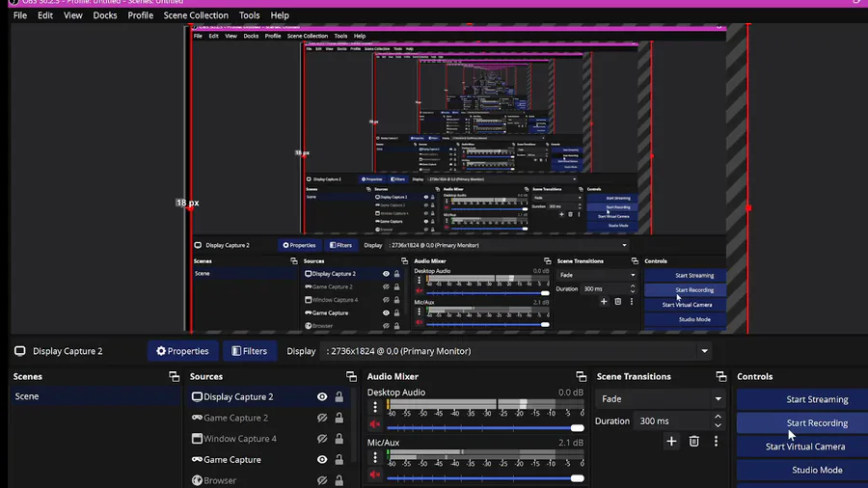Click the Game Capture controller icon
Viewport: 868px width, 488px height.
tap(197, 459)
